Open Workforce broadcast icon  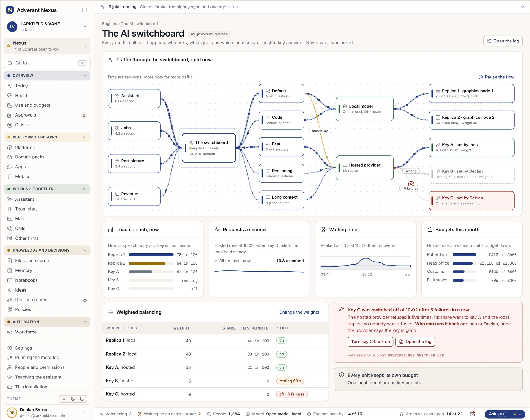10,332
